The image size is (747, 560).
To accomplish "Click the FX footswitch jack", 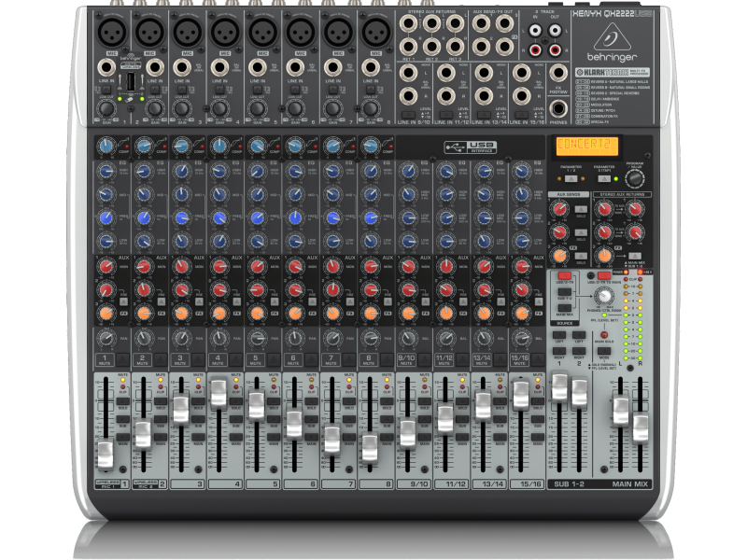I will click(557, 73).
